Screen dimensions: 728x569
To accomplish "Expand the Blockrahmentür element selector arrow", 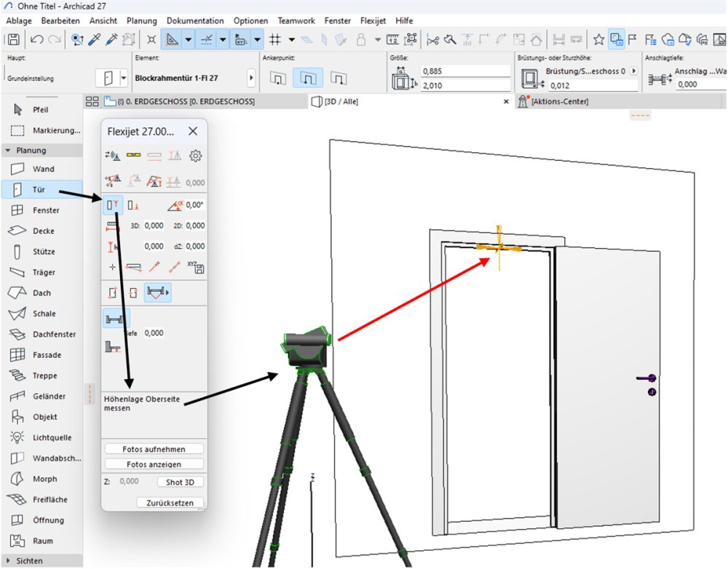I will click(x=251, y=78).
